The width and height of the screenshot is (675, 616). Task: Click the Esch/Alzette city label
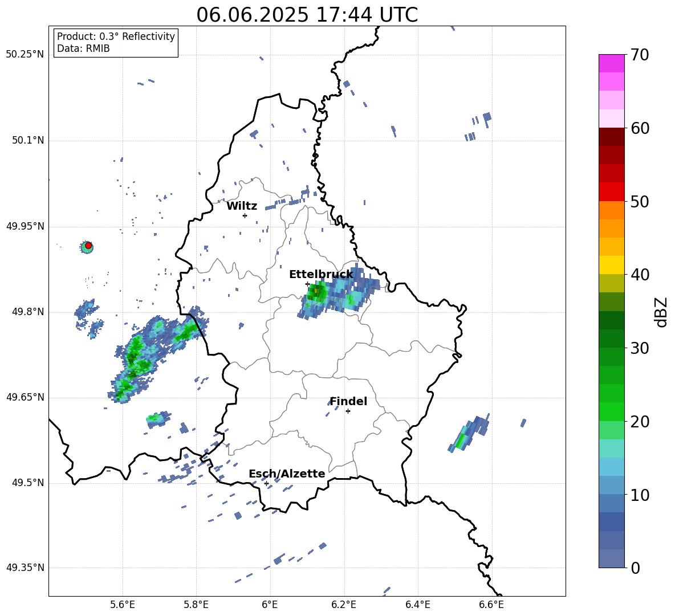[287, 474]
